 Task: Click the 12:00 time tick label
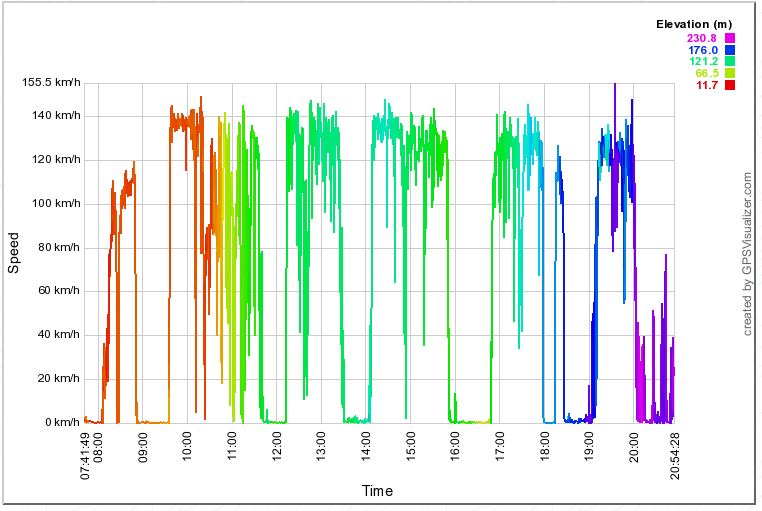tap(277, 444)
